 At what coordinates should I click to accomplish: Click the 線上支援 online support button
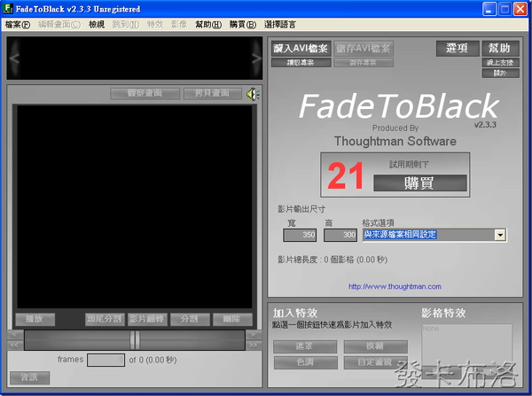point(500,62)
